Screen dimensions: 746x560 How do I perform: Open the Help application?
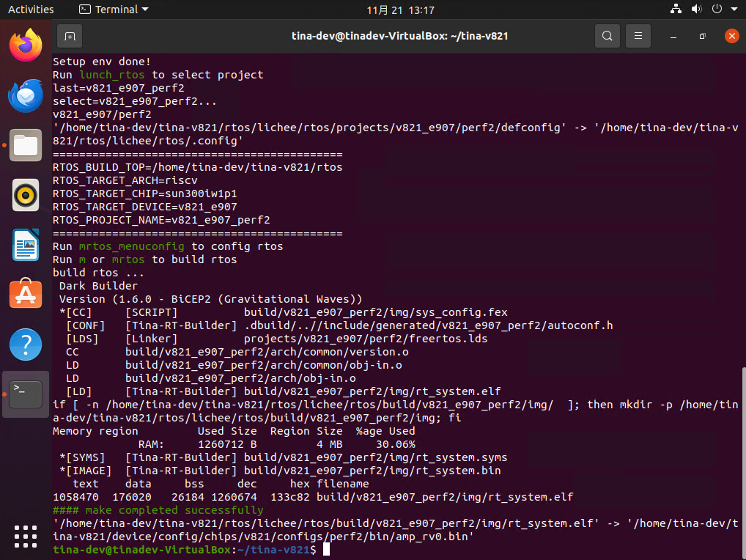pyautogui.click(x=26, y=345)
